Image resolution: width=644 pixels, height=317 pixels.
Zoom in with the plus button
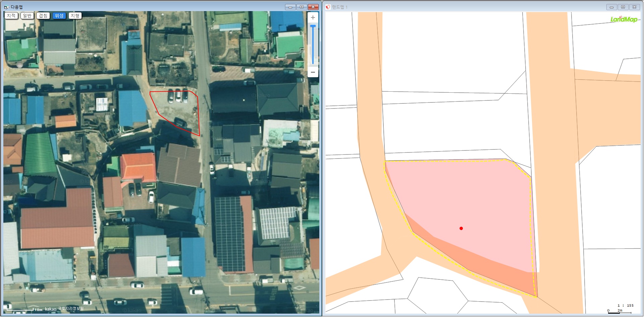click(x=313, y=17)
